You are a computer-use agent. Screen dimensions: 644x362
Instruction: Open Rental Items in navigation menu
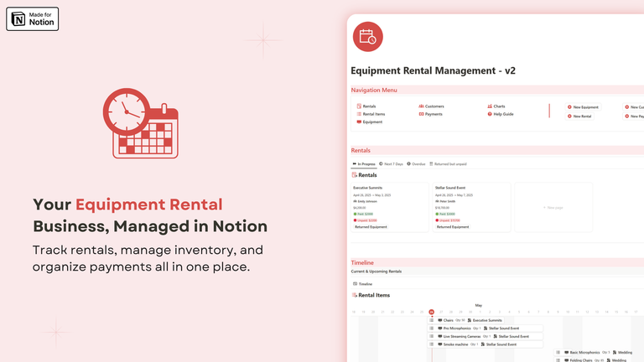(x=373, y=114)
